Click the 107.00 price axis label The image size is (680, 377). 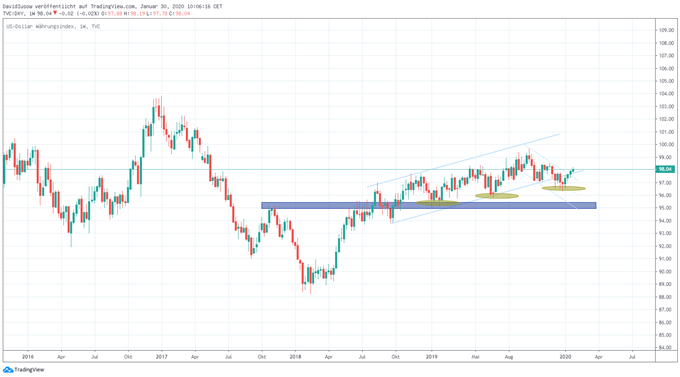pos(666,56)
